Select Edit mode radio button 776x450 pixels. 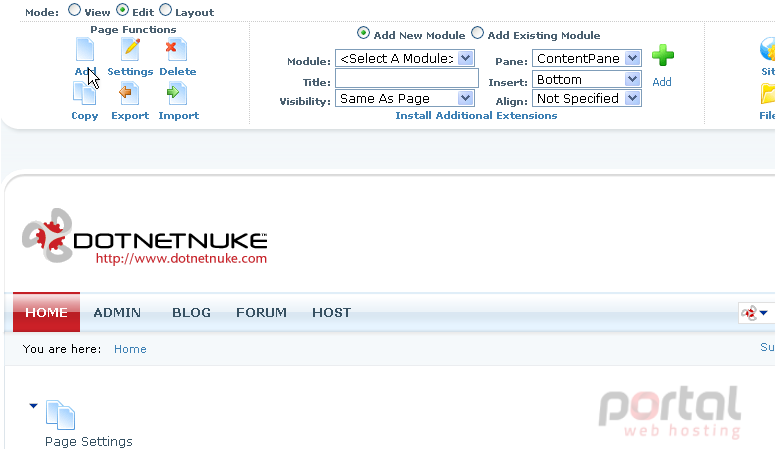click(122, 10)
